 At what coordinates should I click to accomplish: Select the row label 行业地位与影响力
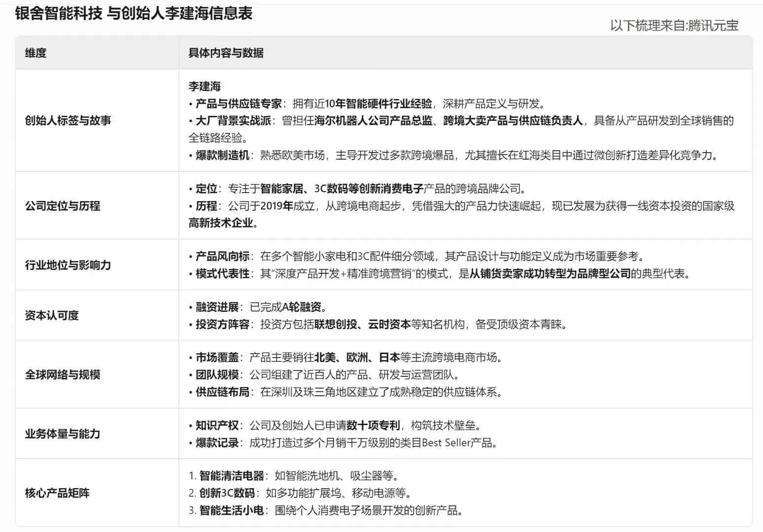[68, 265]
